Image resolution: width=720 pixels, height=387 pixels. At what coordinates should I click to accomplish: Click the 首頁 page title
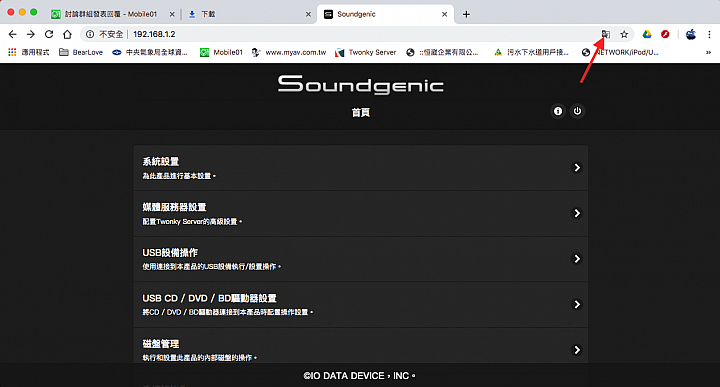point(360,112)
